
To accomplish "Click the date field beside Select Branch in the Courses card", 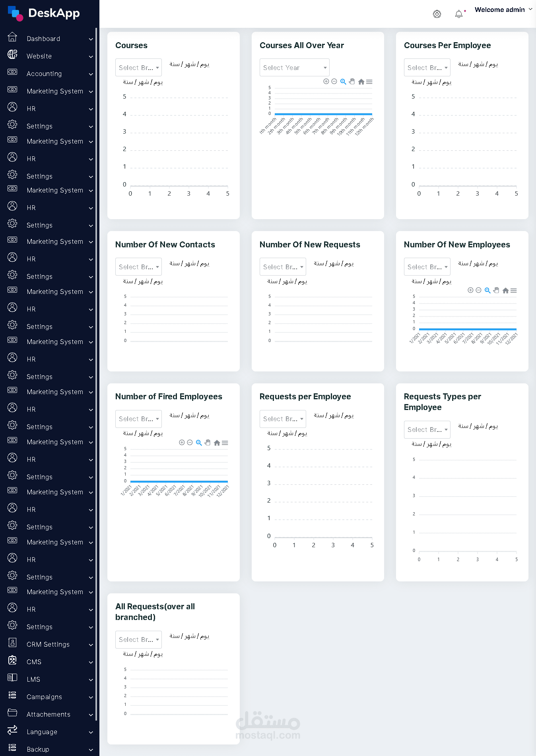I will click(189, 64).
